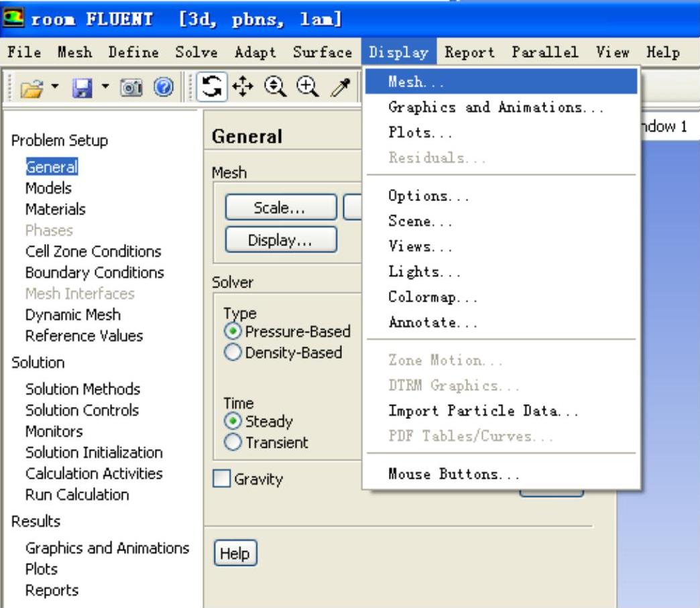Choose Lights... in Display menu
Image resolution: width=700 pixels, height=608 pixels.
pos(501,271)
